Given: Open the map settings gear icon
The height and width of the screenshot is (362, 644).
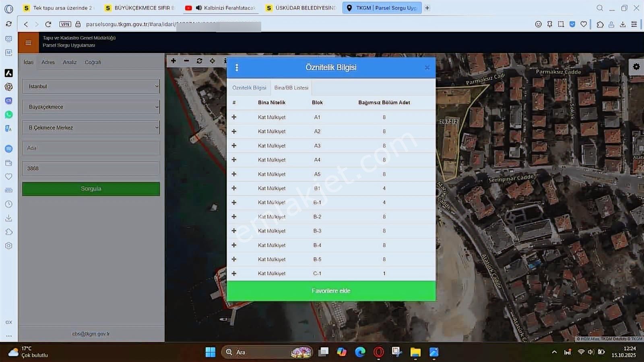Looking at the screenshot, I should click(636, 67).
